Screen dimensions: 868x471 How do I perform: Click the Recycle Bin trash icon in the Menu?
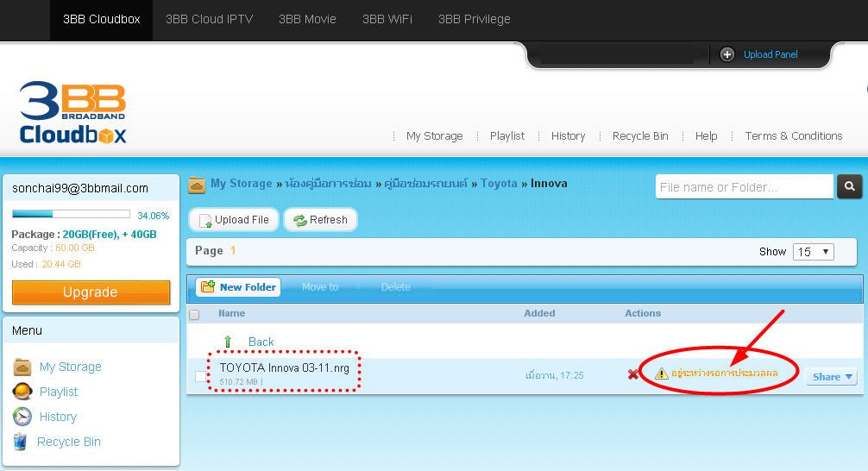[20, 442]
